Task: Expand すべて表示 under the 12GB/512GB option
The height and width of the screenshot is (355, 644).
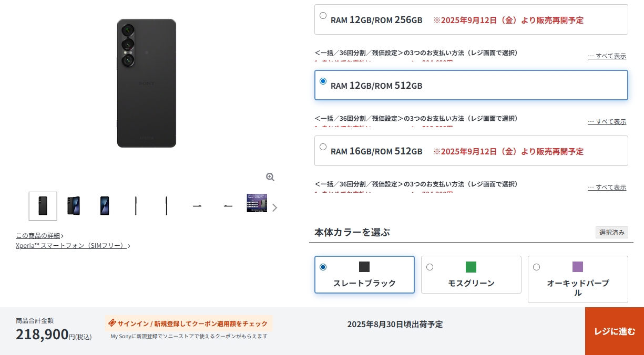Action: 607,122
